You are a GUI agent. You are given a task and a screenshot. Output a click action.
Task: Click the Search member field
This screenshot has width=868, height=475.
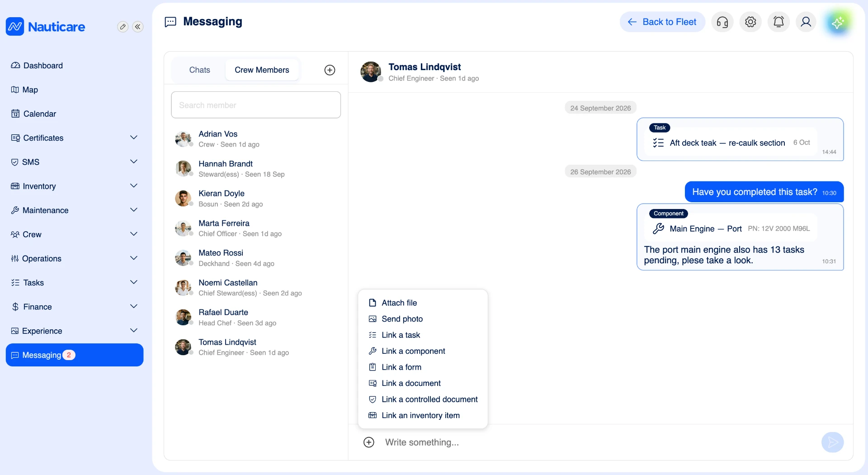(x=256, y=105)
